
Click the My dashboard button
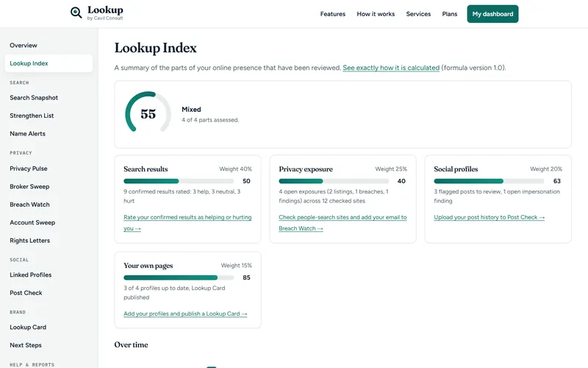point(492,14)
